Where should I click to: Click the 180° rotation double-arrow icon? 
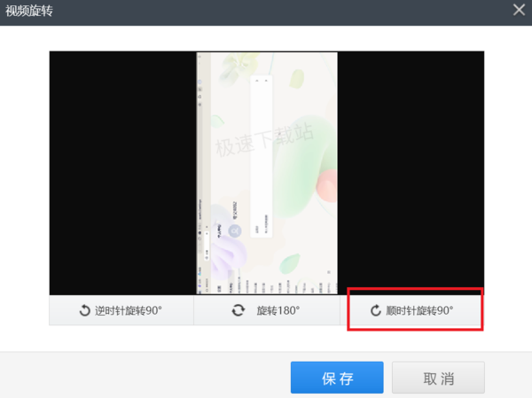coord(239,310)
